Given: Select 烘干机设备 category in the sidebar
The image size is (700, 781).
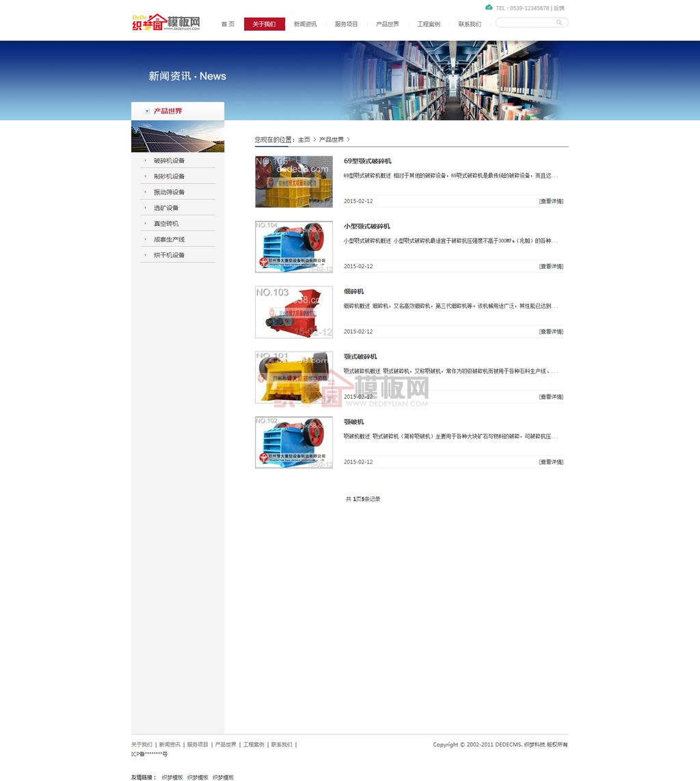Looking at the screenshot, I should click(169, 255).
